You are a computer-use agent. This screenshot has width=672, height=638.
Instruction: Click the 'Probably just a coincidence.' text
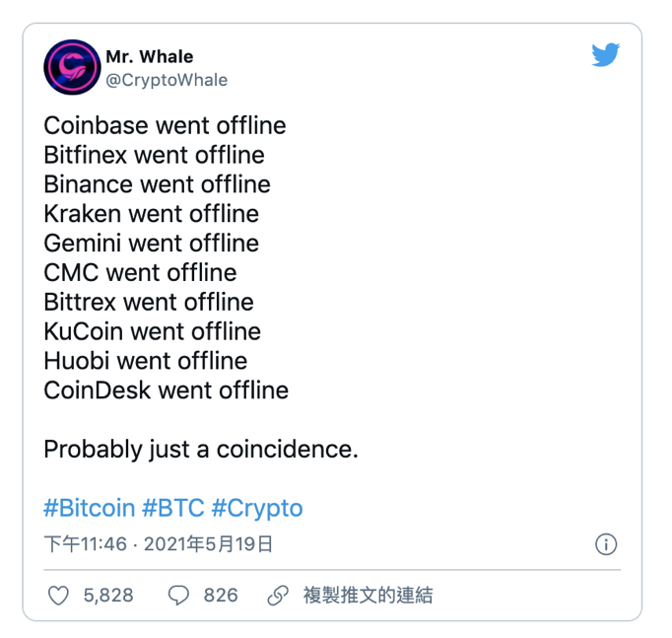tap(201, 450)
